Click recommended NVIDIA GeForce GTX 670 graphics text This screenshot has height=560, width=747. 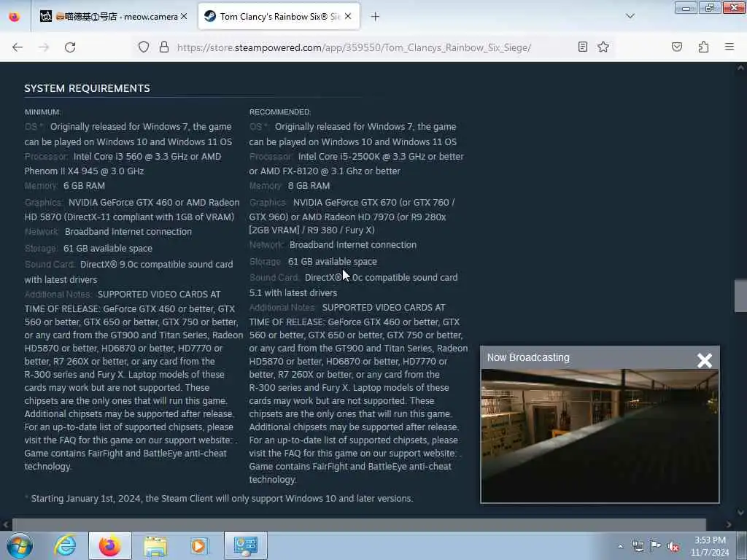click(x=352, y=216)
